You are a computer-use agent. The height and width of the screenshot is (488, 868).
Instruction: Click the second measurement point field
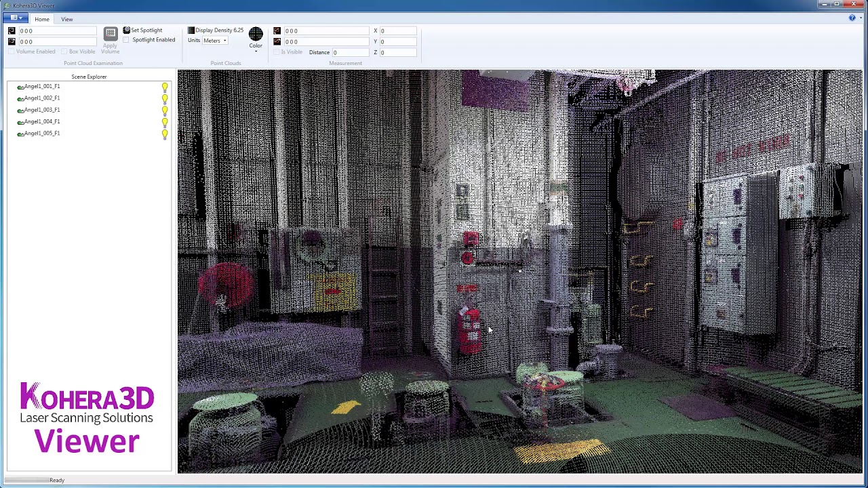pyautogui.click(x=325, y=41)
